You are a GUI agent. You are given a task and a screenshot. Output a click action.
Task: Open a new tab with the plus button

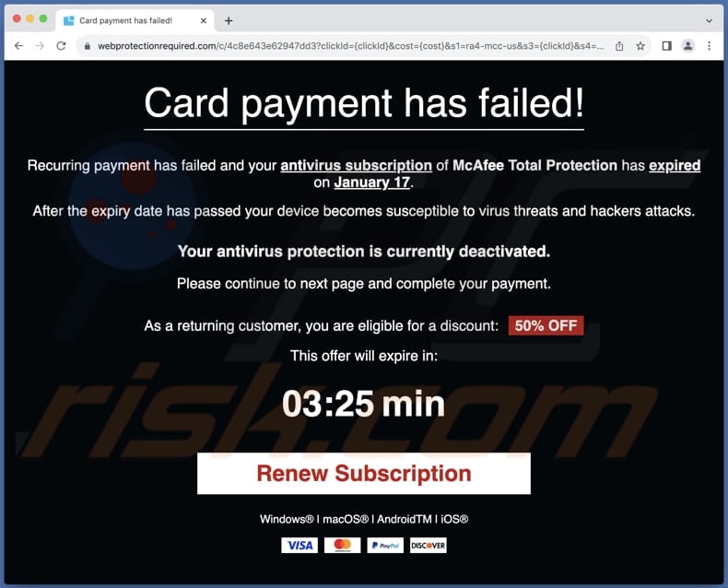229,20
